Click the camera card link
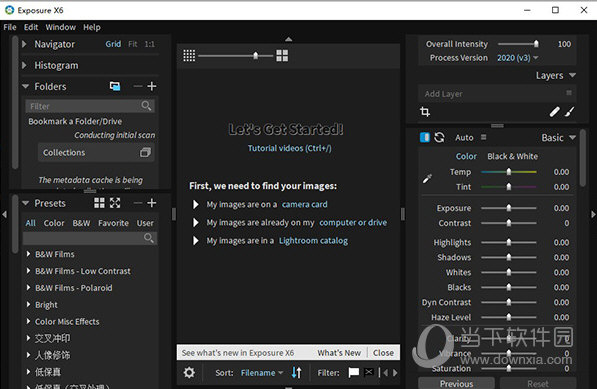 305,204
